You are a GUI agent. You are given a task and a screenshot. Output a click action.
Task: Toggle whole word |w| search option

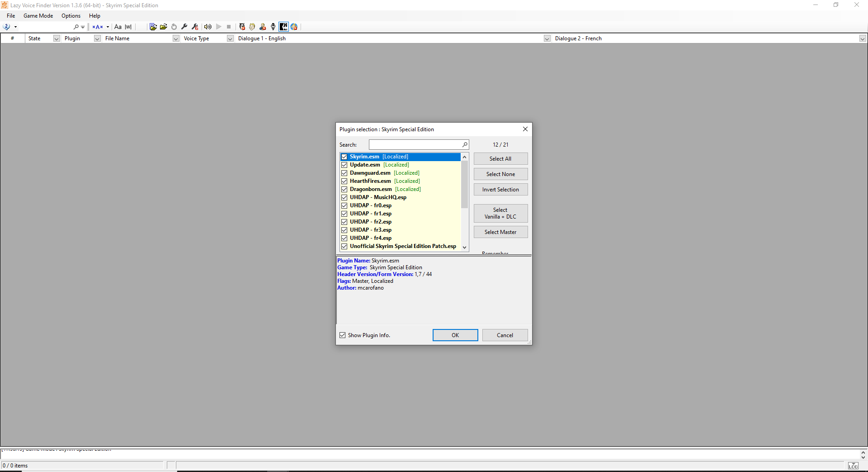128,27
